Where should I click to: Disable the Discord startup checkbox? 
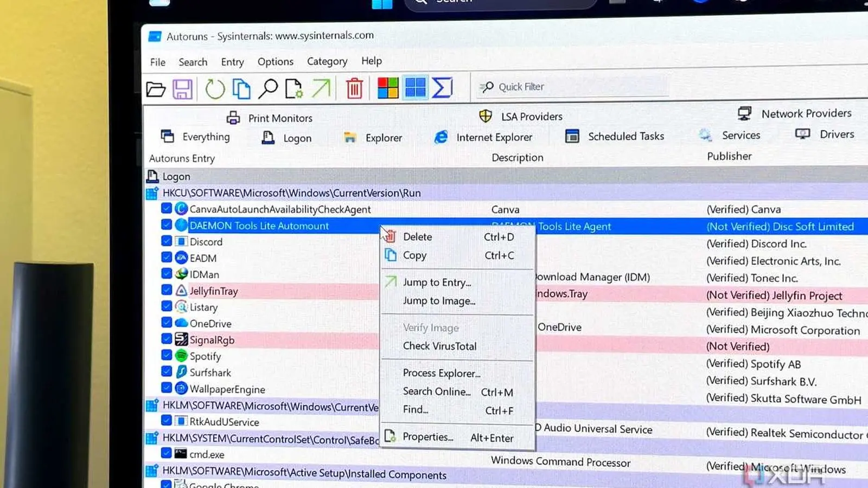(x=167, y=241)
